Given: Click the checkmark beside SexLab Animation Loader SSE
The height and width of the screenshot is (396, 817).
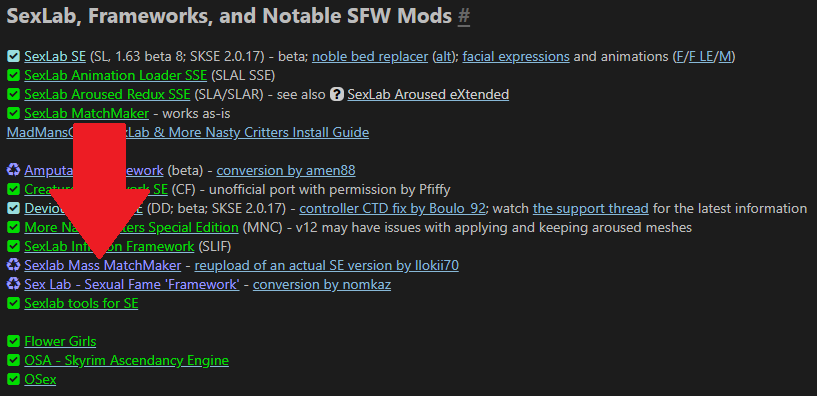Looking at the screenshot, I should click(x=14, y=76).
